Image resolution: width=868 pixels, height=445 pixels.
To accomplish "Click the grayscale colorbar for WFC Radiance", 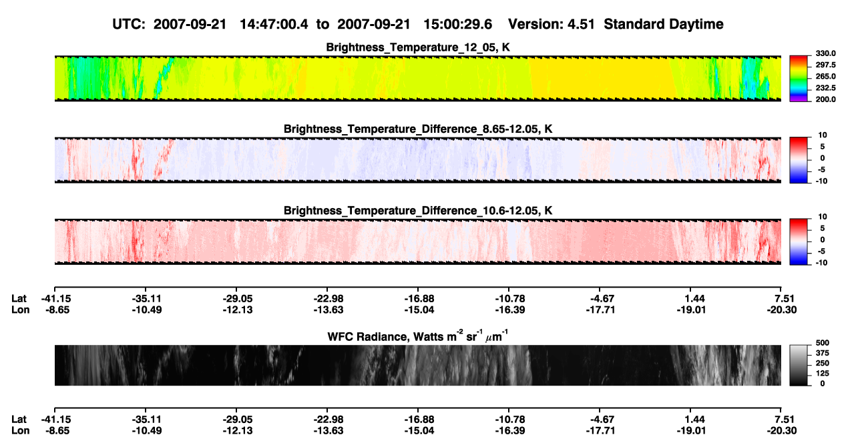I will tap(799, 365).
